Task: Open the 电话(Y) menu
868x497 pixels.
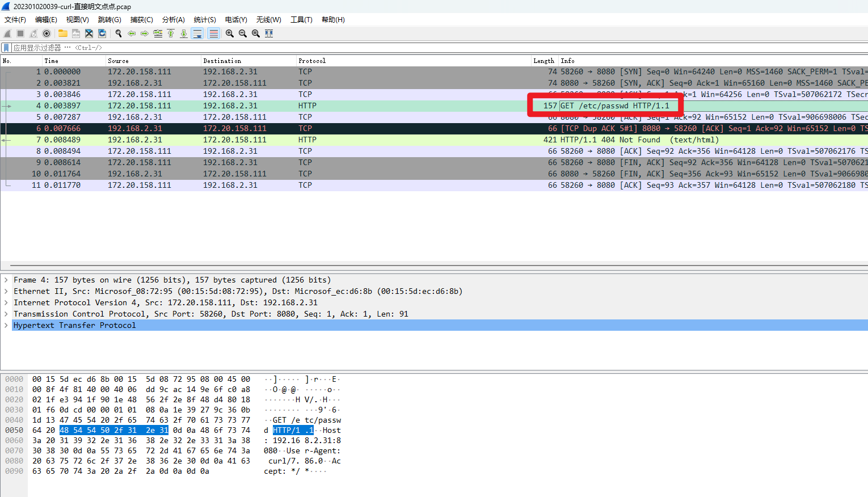Action: click(236, 19)
